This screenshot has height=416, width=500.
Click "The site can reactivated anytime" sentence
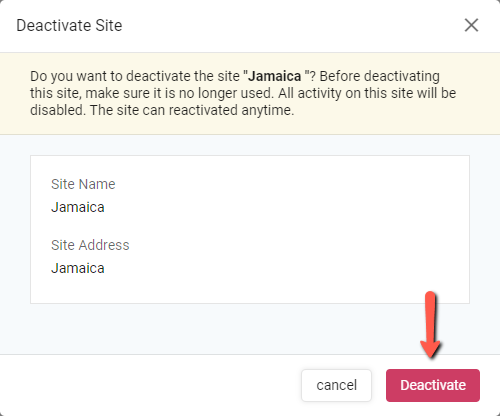[192, 110]
